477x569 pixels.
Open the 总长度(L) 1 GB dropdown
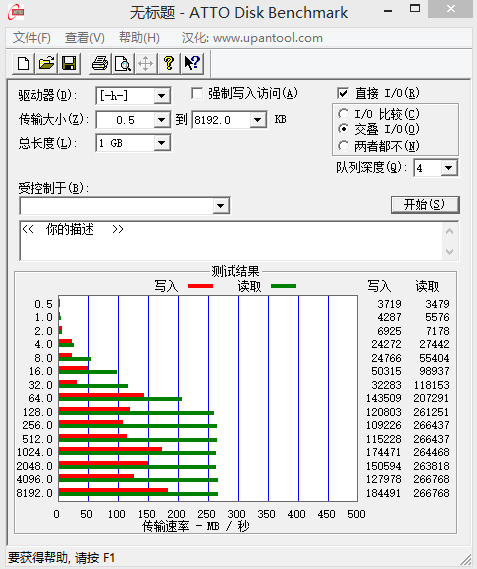point(162,143)
